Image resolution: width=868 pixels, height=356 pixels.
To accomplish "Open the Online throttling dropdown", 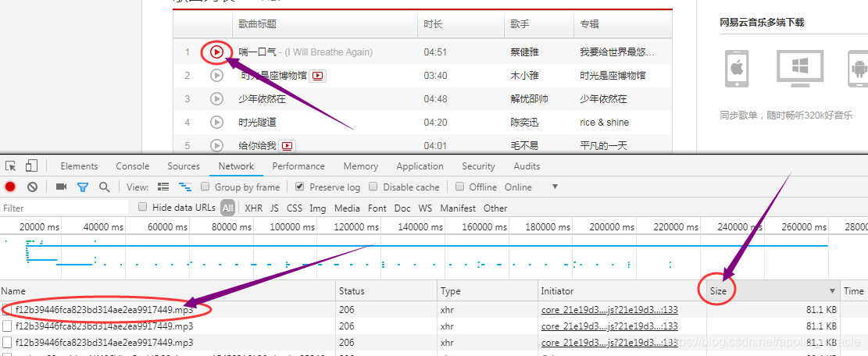I will point(530,187).
